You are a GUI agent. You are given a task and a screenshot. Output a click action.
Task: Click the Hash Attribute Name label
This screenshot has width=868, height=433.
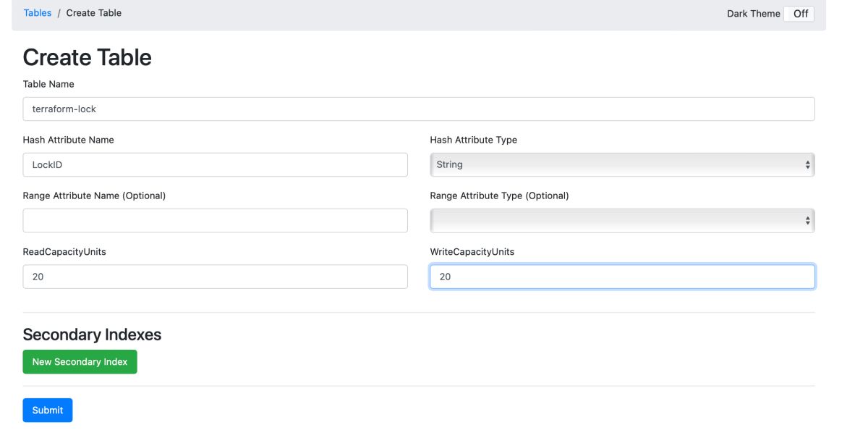(x=68, y=140)
